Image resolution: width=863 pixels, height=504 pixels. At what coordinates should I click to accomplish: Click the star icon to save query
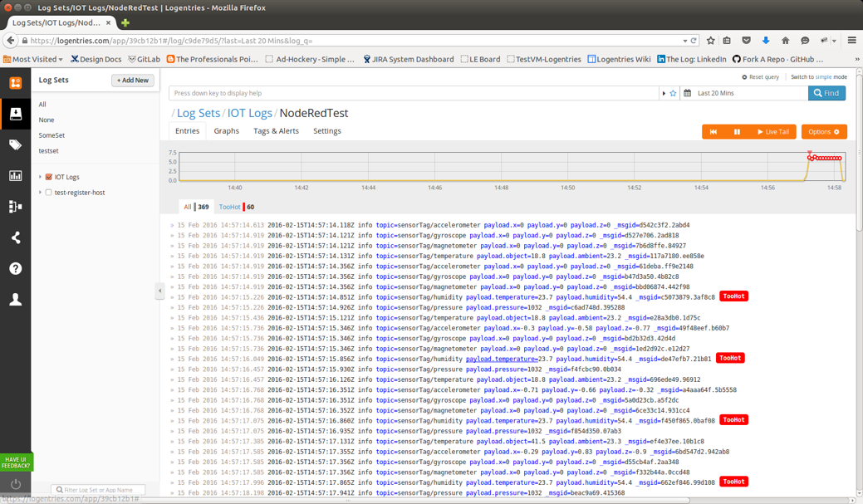point(673,94)
